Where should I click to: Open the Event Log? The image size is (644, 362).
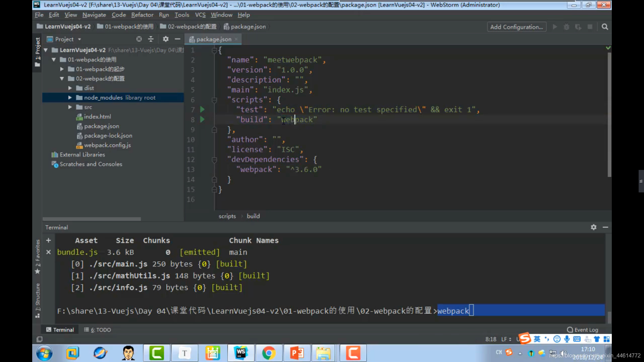tap(583, 330)
